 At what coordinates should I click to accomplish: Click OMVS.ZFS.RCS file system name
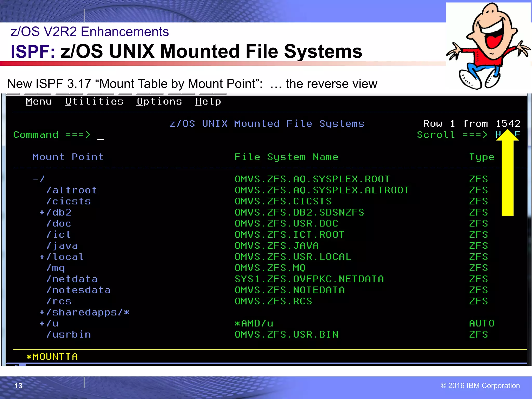(273, 301)
